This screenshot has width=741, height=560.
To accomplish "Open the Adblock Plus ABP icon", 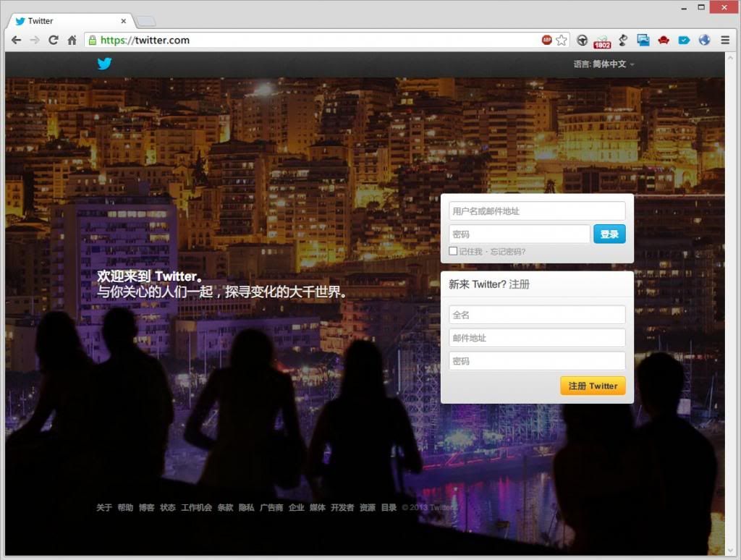I will pyautogui.click(x=546, y=41).
